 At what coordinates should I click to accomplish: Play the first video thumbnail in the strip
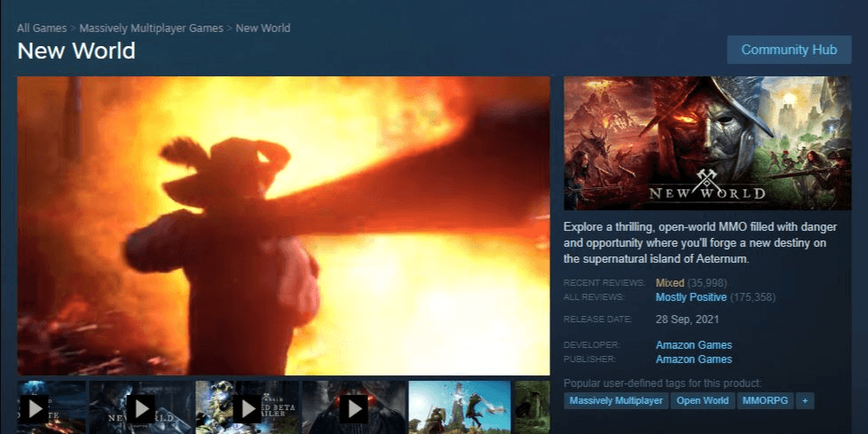pos(51,407)
